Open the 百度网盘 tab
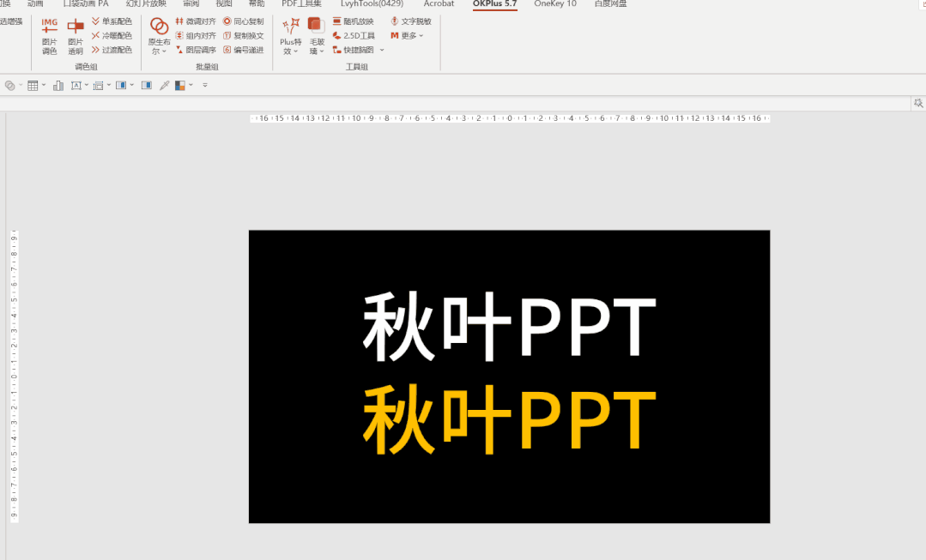The height and width of the screenshot is (560, 926). [611, 3]
